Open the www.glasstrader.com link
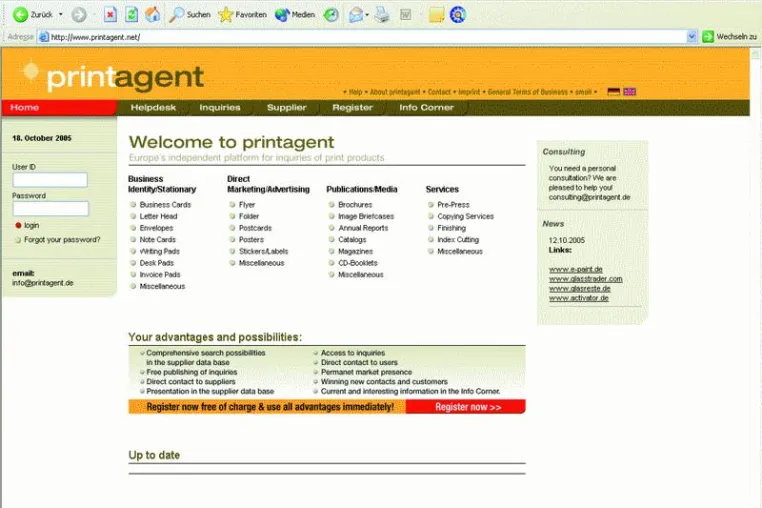The image size is (762, 508). (586, 279)
